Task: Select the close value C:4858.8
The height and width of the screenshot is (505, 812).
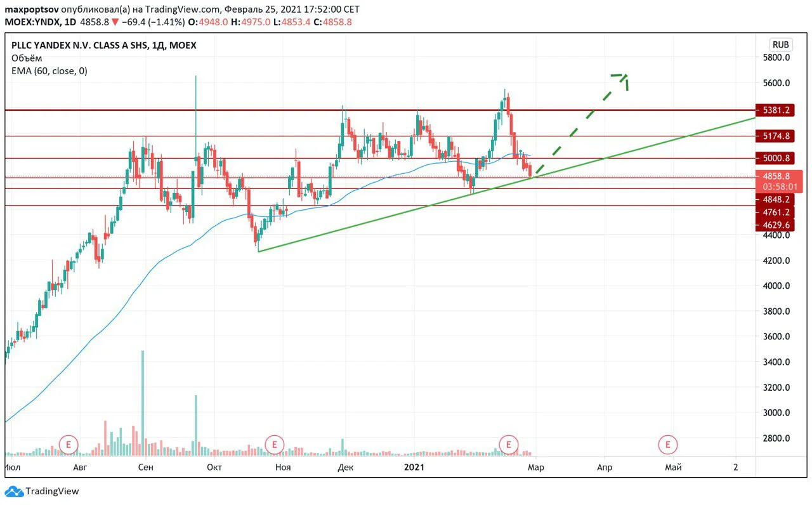Action: pos(333,22)
